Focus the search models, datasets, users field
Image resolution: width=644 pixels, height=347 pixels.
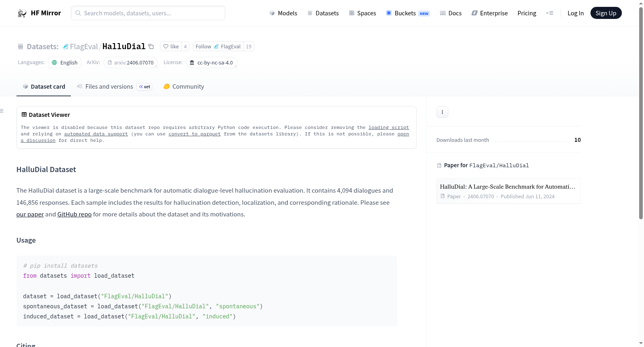pos(148,13)
